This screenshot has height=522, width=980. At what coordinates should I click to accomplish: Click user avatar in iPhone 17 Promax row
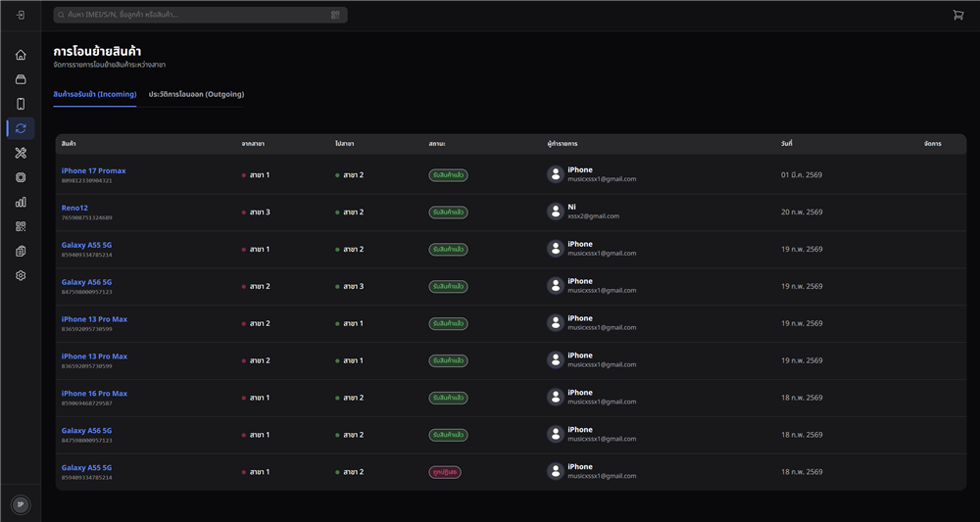(556, 174)
